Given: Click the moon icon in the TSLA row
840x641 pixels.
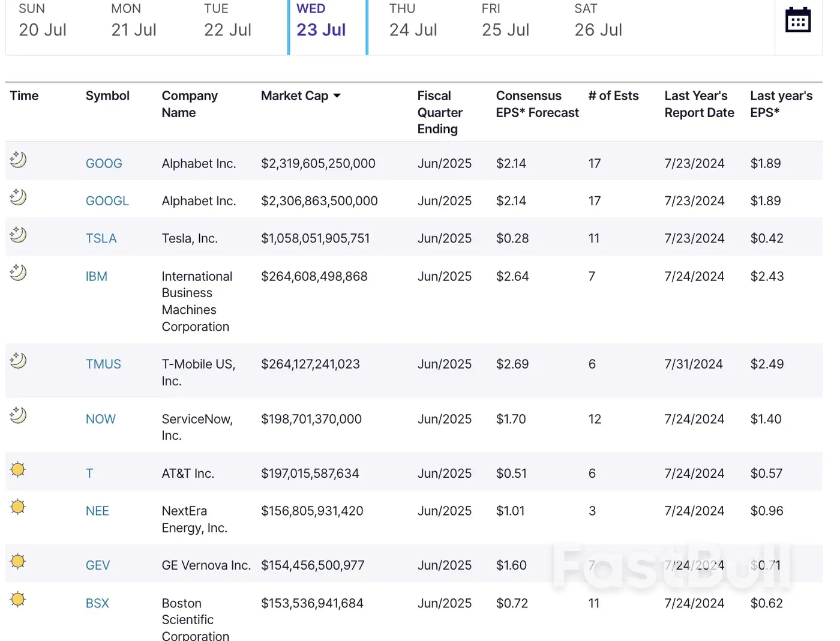Looking at the screenshot, I should pos(18,235).
